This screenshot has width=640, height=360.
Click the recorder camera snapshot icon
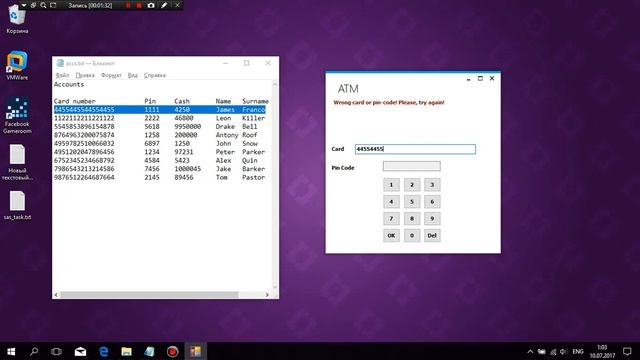click(x=151, y=5)
